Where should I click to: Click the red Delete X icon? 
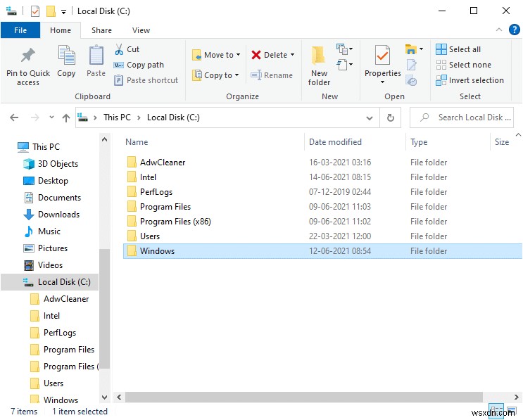(x=256, y=55)
